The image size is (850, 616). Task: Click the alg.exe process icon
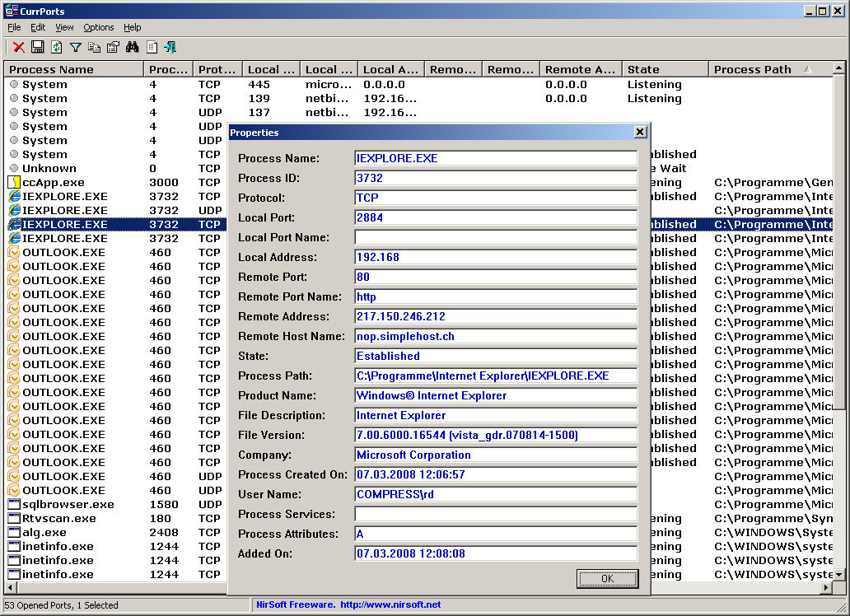tap(14, 533)
